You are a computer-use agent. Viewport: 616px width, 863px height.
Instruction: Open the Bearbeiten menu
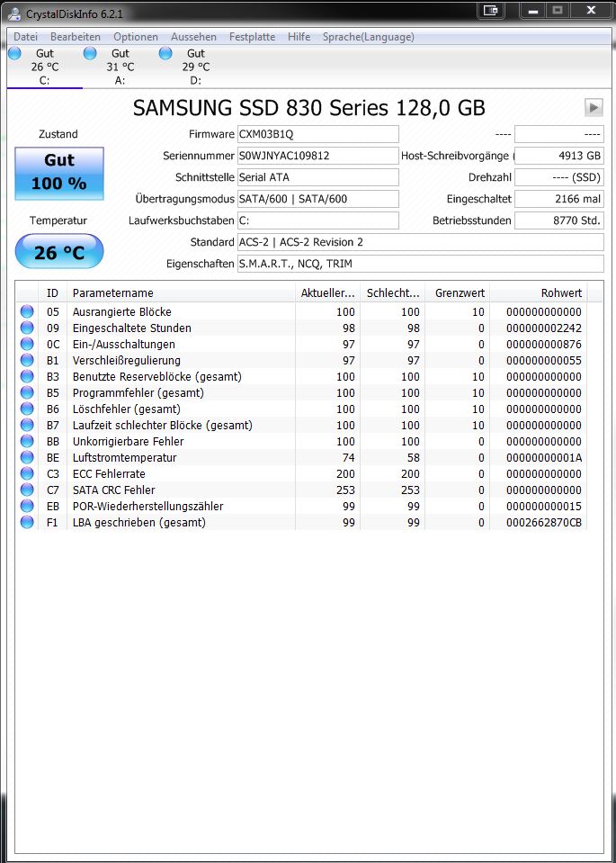point(76,37)
